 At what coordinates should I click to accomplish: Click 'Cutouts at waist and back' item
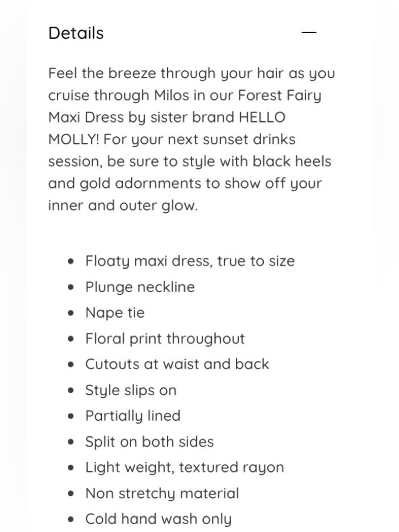[177, 364]
